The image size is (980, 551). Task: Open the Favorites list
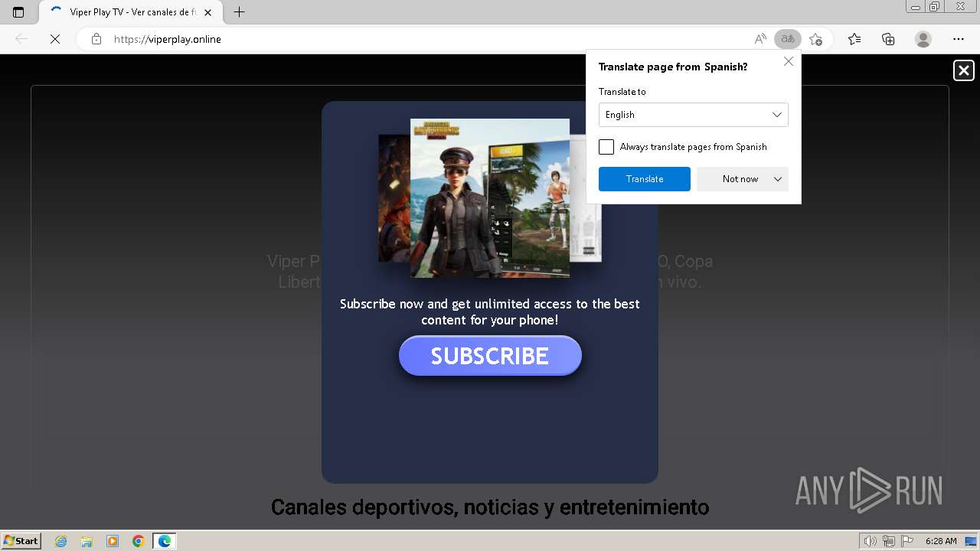coord(854,39)
